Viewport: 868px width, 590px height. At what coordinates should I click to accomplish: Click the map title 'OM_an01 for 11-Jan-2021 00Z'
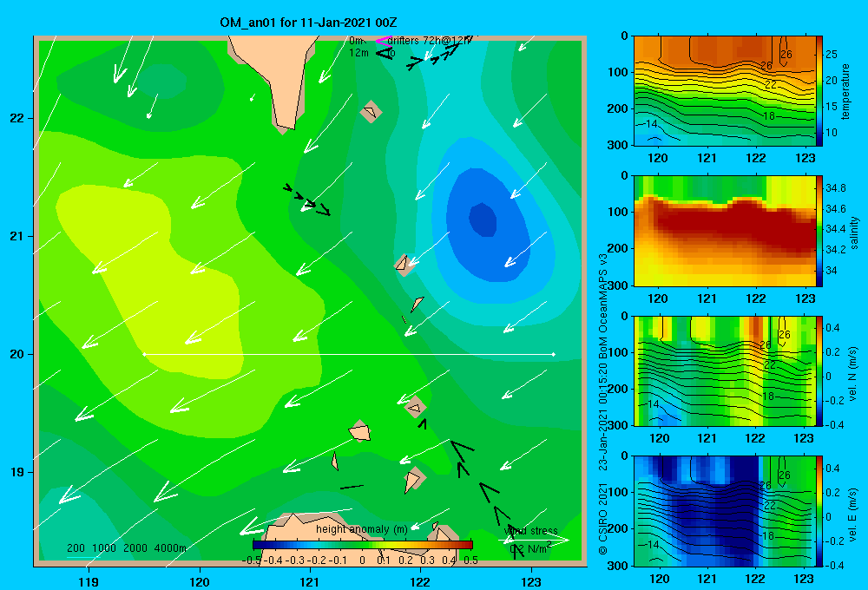coord(308,23)
